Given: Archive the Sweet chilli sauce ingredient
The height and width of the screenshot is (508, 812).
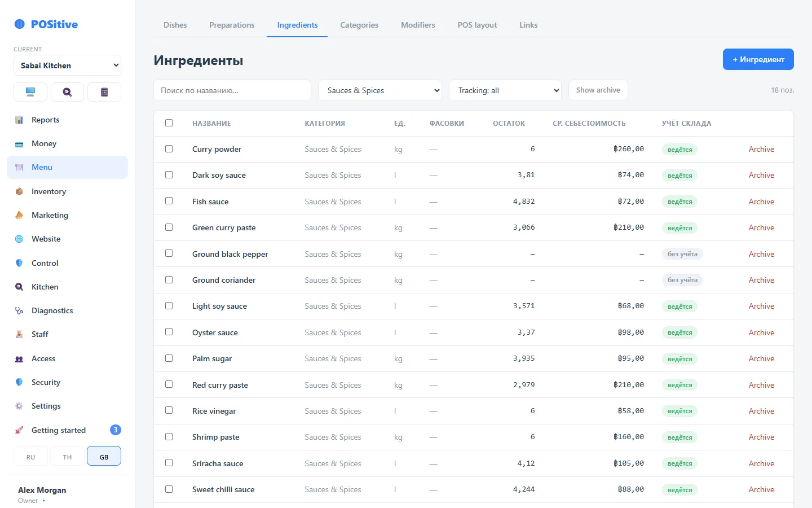Looking at the screenshot, I should pos(761,489).
